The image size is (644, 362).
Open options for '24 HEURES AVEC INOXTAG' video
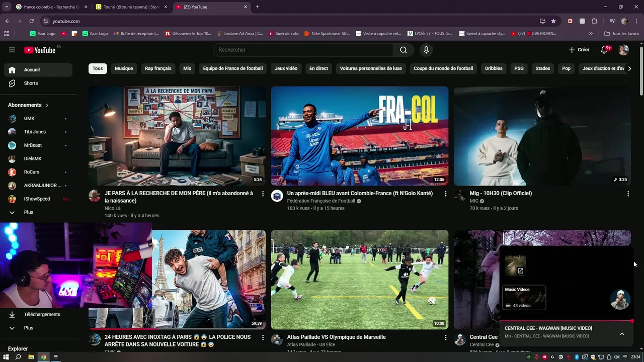tap(263, 337)
